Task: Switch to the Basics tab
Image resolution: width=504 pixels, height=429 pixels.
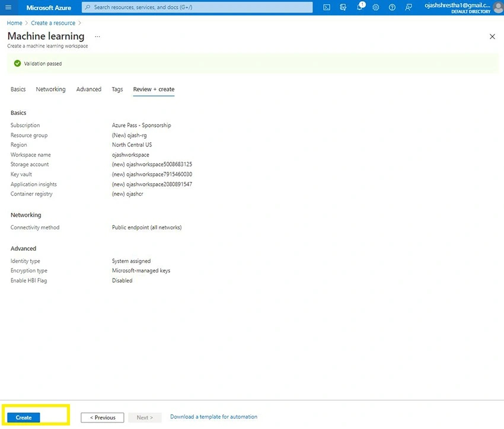Action: [x=18, y=89]
